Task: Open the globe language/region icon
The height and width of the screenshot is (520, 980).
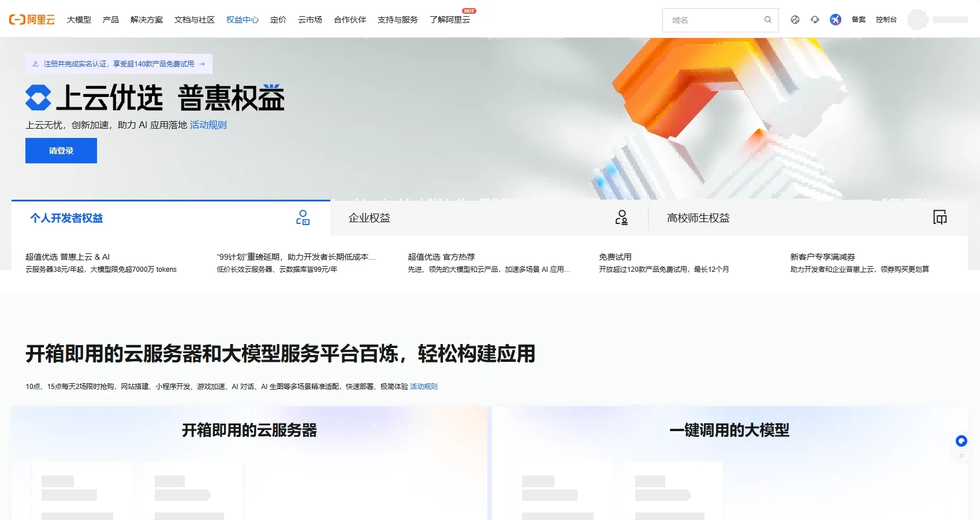Action: coord(795,20)
